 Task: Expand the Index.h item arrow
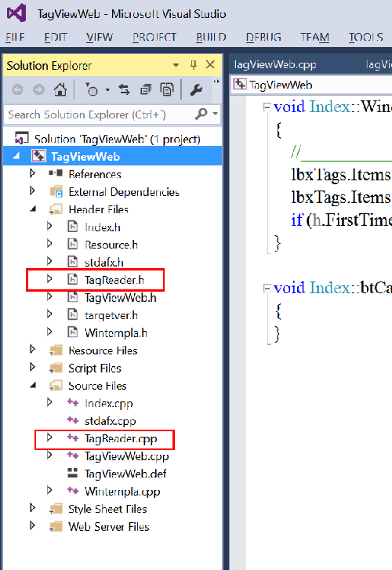point(49,226)
